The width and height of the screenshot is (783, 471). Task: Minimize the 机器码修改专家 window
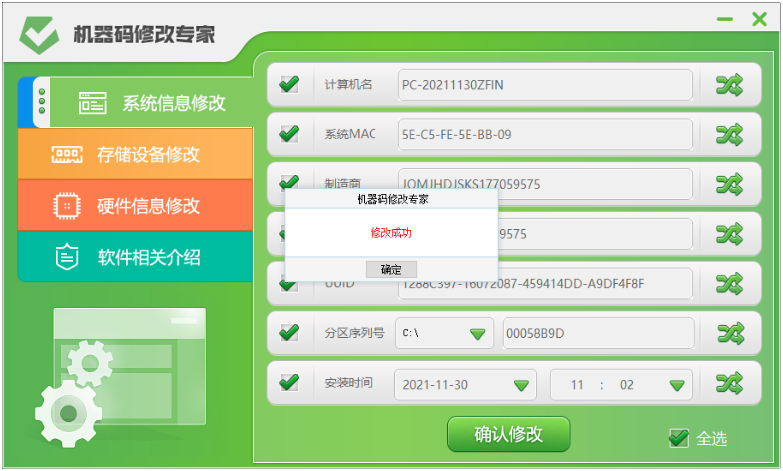coord(727,19)
